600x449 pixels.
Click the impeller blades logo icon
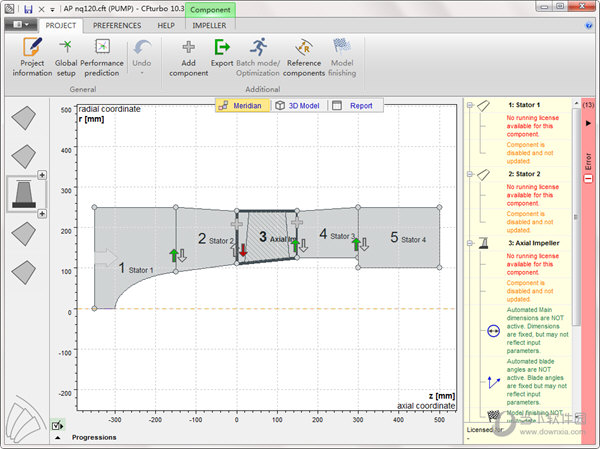(x=25, y=420)
